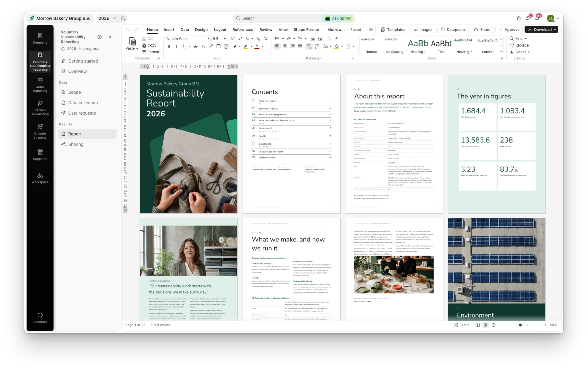
Task: Click the zoom slider handle
Action: [520, 325]
